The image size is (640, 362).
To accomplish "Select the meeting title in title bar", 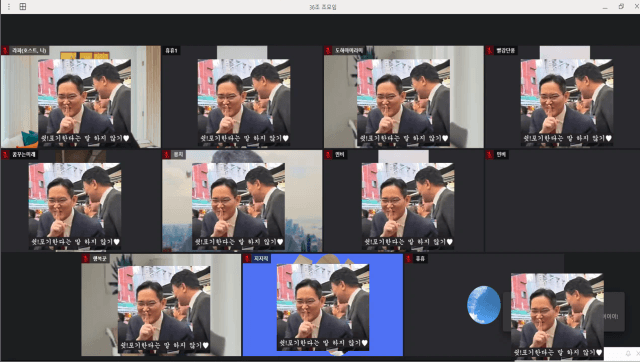I will pyautogui.click(x=323, y=7).
